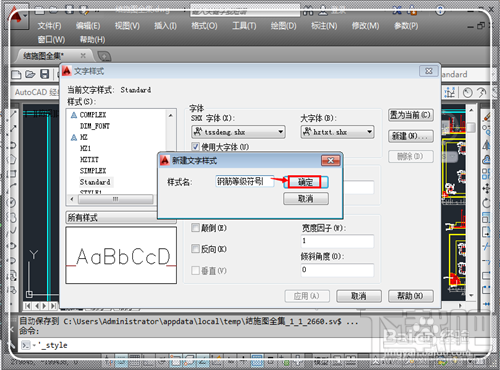
Task: Confirm the new style name with 确定
Action: pos(306,182)
